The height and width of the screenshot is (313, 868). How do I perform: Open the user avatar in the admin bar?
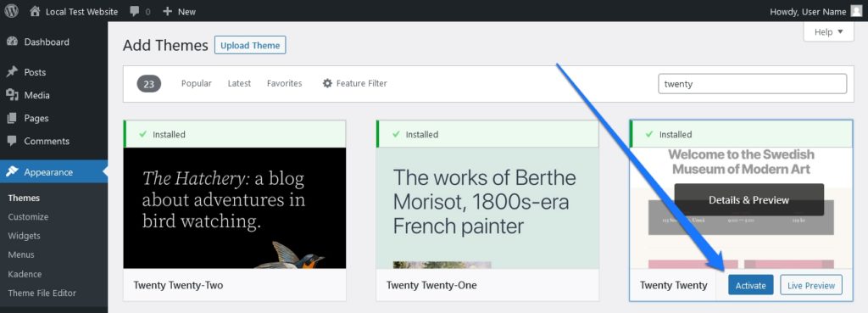tap(856, 11)
